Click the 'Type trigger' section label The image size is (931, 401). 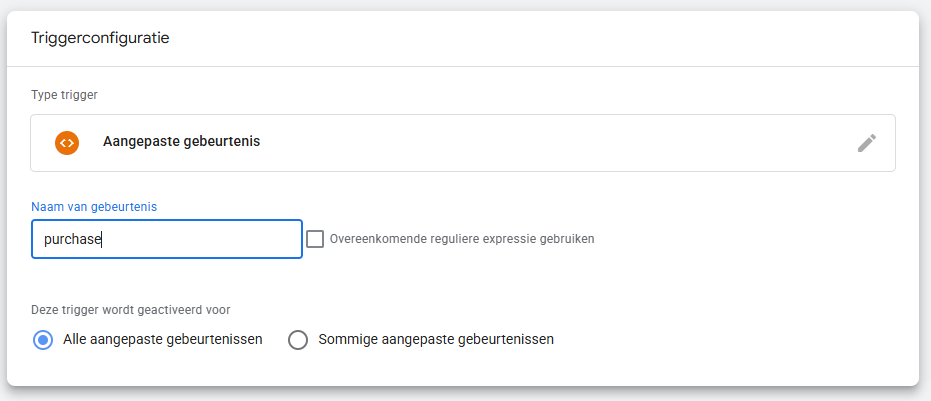tap(71, 95)
